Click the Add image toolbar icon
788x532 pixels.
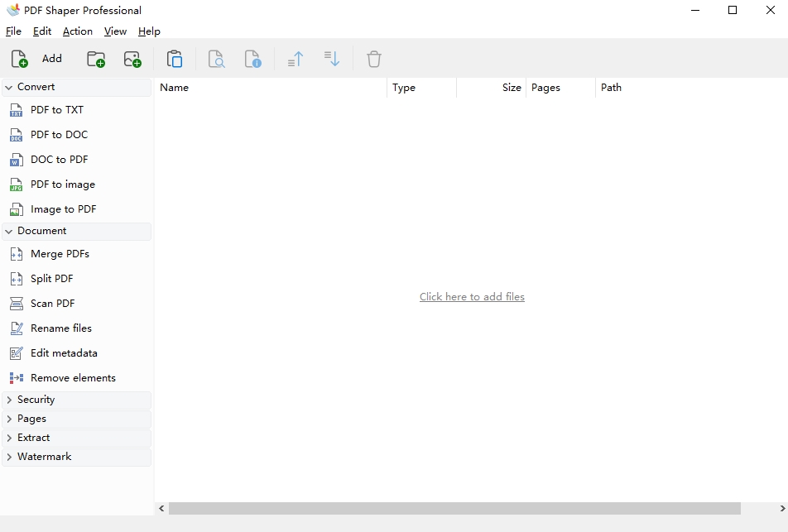coord(132,59)
